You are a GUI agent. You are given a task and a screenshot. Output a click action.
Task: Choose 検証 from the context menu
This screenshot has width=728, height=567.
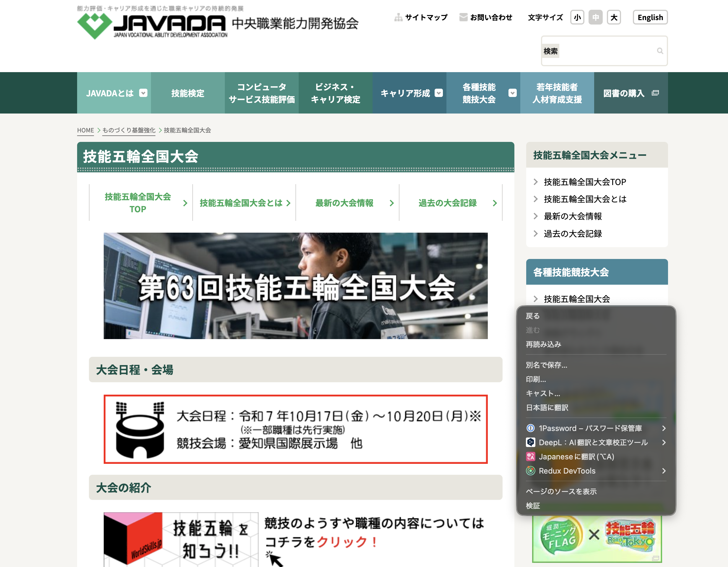click(x=534, y=506)
